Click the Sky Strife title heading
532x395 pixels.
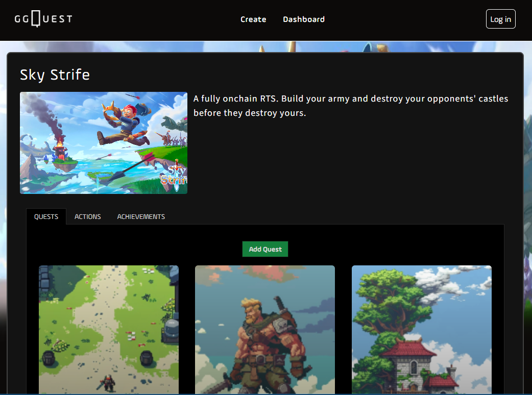[x=55, y=75]
